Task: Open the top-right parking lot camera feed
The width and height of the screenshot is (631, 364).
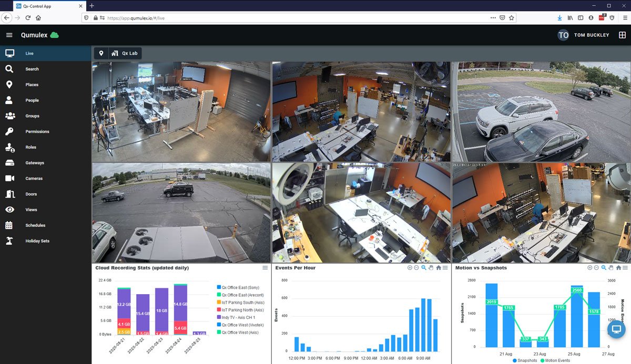Action: (x=541, y=111)
